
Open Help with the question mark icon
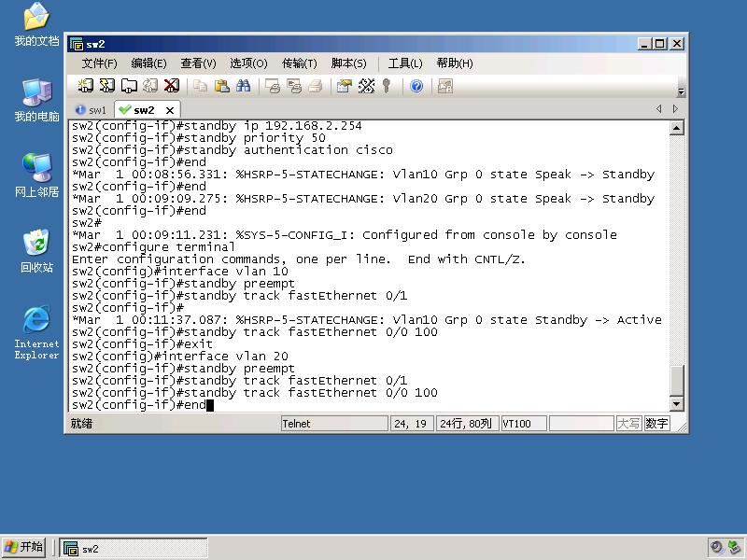416,86
